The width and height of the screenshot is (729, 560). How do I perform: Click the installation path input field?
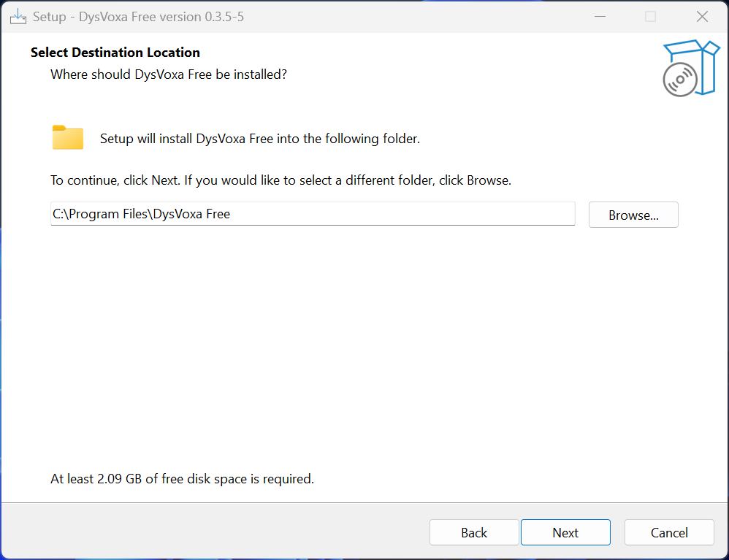pyautogui.click(x=313, y=214)
